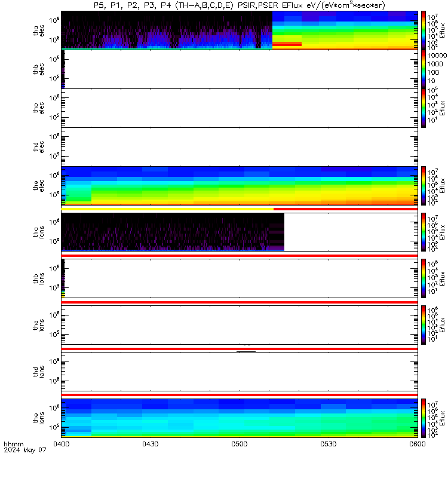Click the thb elec color bar
Viewport: 448px width, 478px height.
pos(424,69)
